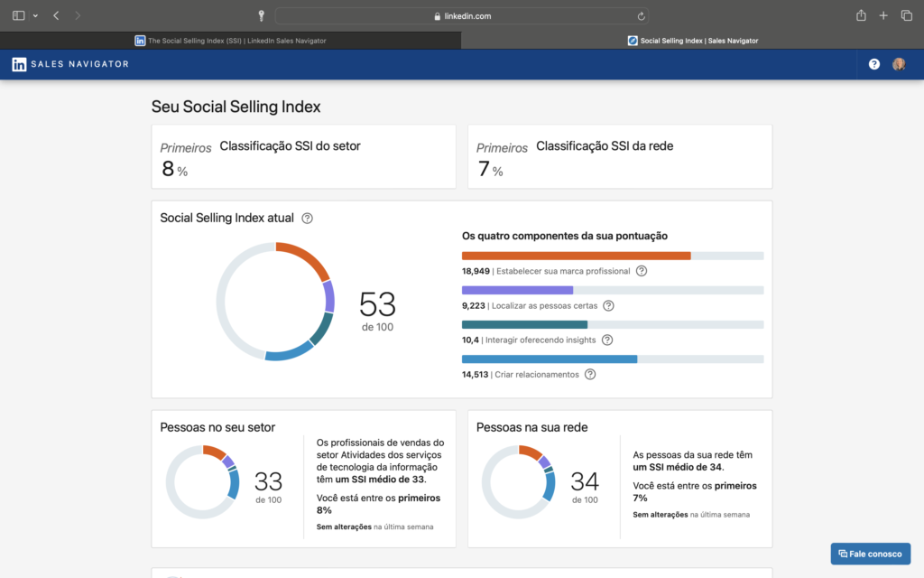
Task: Select the 'Social Selling Index | Sales Navigator' tab
Action: 692,41
